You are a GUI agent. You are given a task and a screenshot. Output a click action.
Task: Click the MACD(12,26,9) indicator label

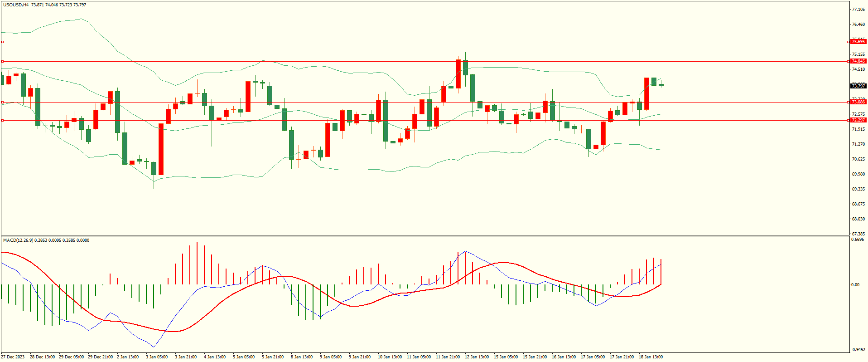(18, 240)
